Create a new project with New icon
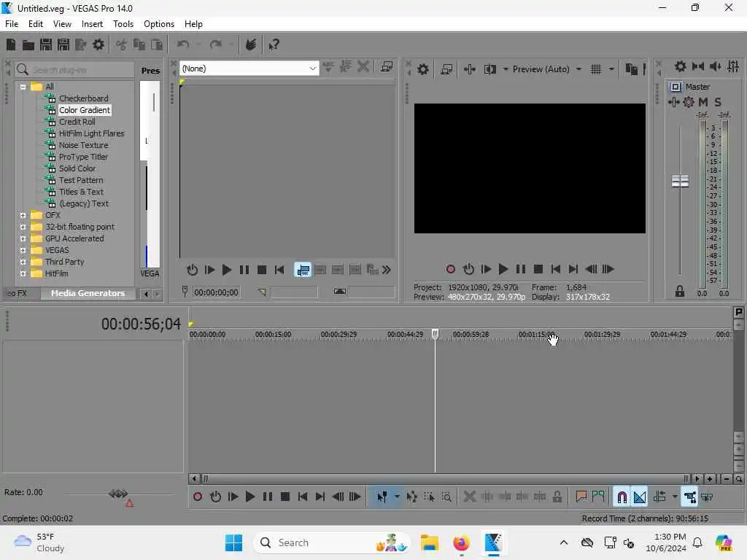 [10, 44]
